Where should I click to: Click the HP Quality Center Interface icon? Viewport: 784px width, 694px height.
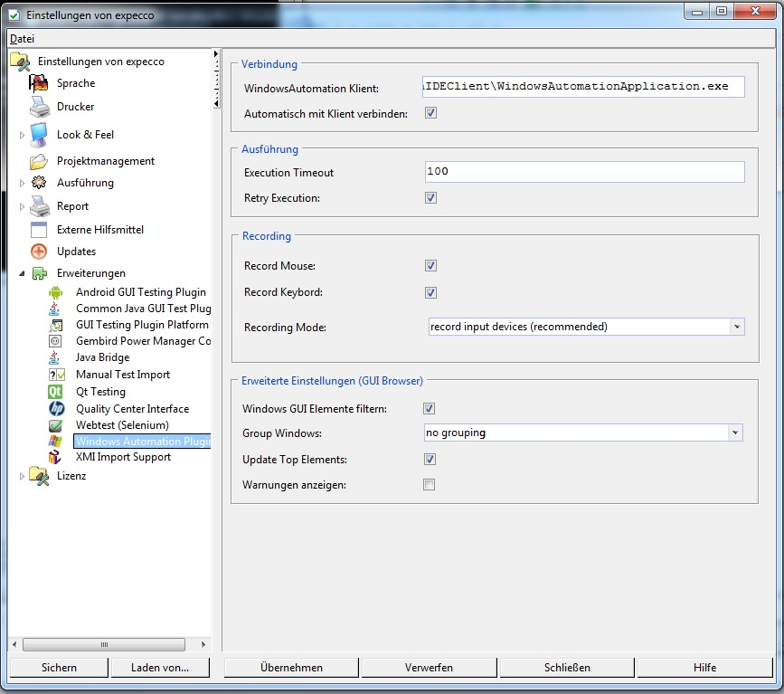click(55, 409)
